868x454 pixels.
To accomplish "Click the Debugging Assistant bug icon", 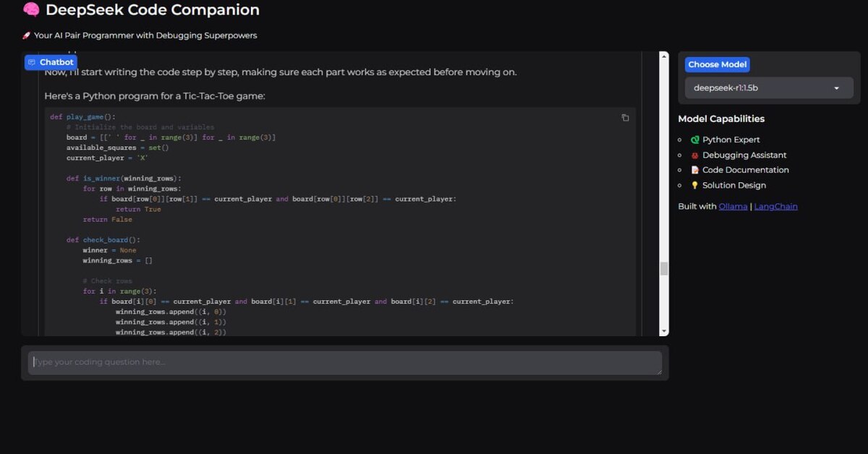I will [x=695, y=155].
